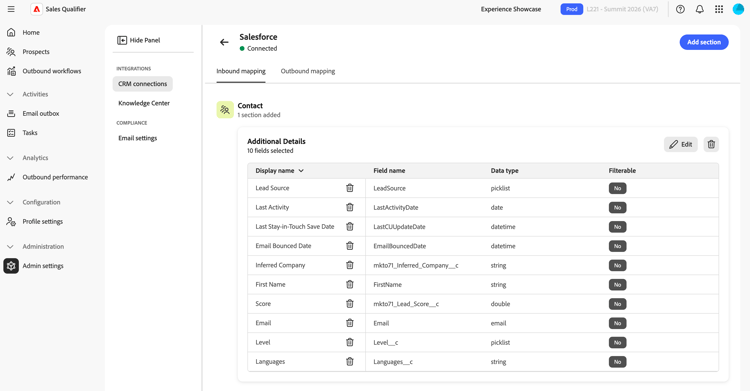Open the help question mark icon
The image size is (750, 391).
(680, 9)
